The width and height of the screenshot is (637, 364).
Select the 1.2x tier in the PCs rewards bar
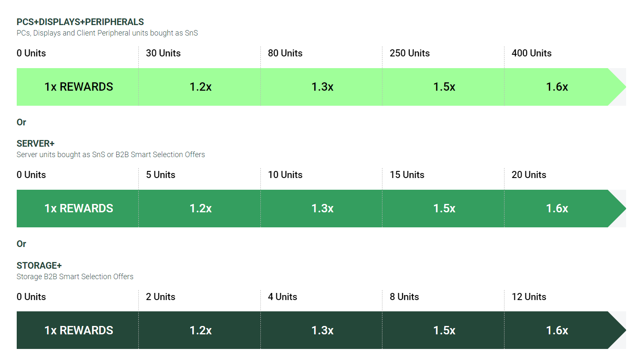(200, 87)
